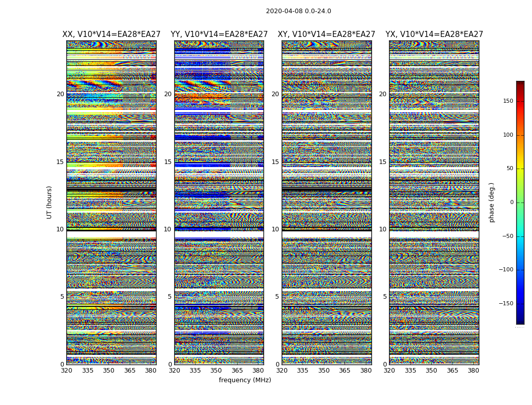The image size is (532, 405).
Task: Select the phase (deg.) colorbar label
Action: [x=491, y=202]
